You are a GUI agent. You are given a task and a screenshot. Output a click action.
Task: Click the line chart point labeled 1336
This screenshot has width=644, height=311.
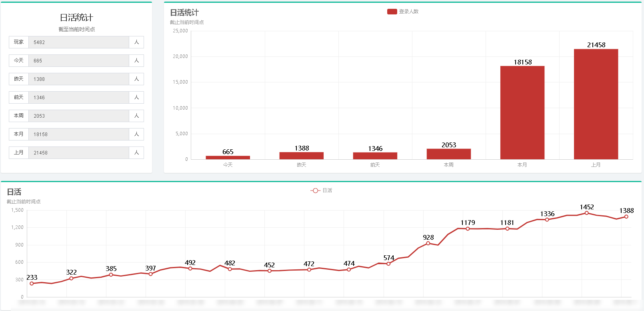tap(547, 220)
